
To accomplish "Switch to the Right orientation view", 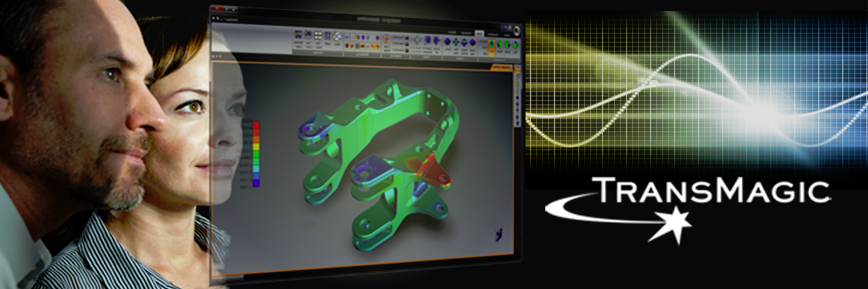I will click(x=500, y=47).
